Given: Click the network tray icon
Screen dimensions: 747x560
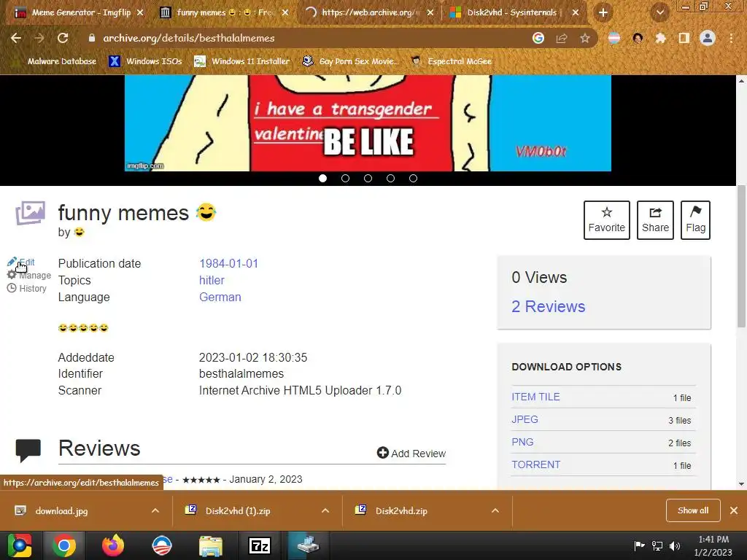Looking at the screenshot, I should tap(657, 545).
